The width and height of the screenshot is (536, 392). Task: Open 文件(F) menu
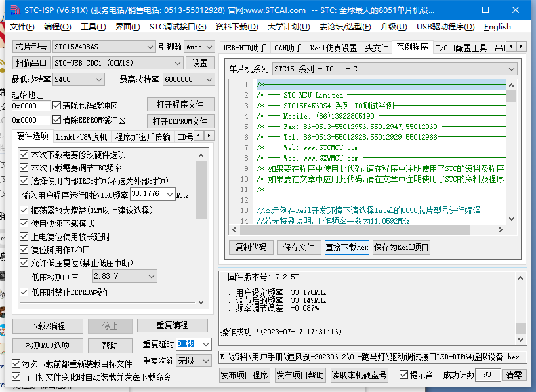(x=22, y=27)
